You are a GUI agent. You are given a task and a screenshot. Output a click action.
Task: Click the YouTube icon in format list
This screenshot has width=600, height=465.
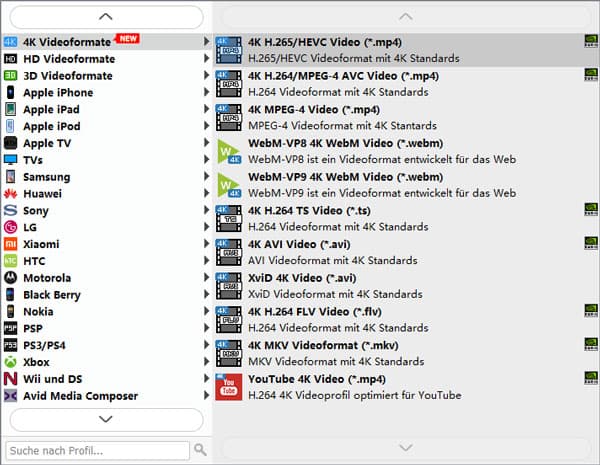coord(229,387)
